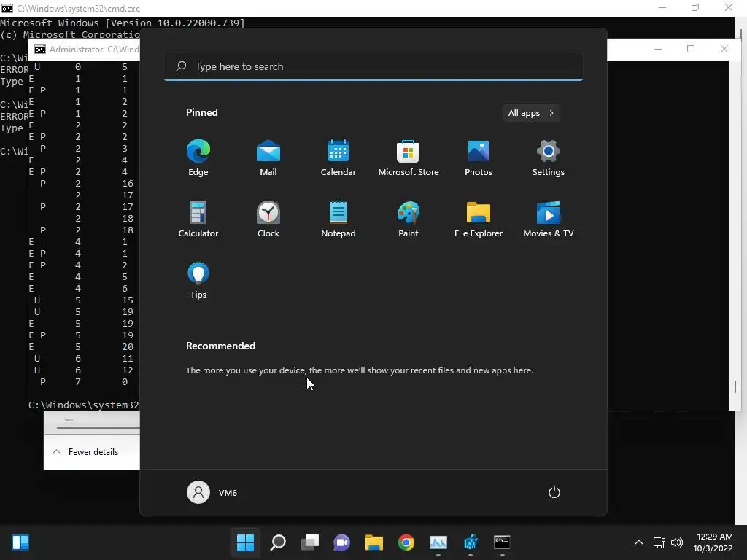The width and height of the screenshot is (747, 560).
Task: Open Teams Chat from the taskbar
Action: pos(341,542)
